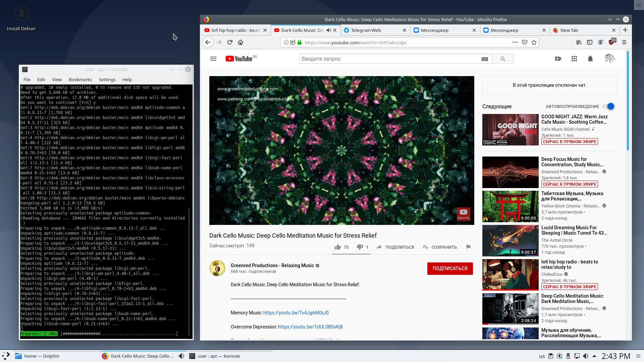Screen dimensions: 644x362
Task: Open the KDE application launcher
Action: 6,356
